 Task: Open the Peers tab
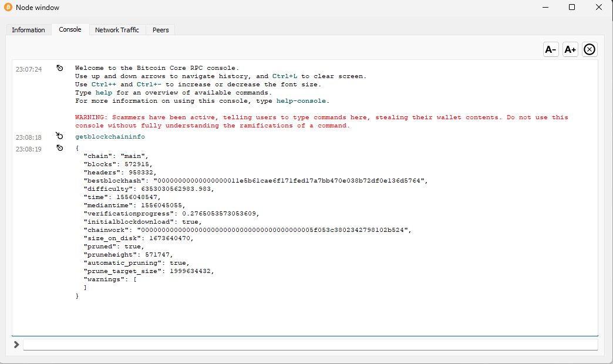coord(161,30)
